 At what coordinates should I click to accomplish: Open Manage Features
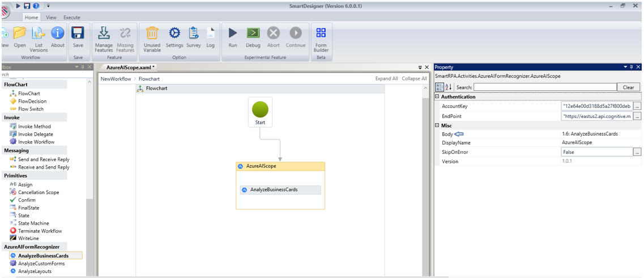tap(104, 33)
